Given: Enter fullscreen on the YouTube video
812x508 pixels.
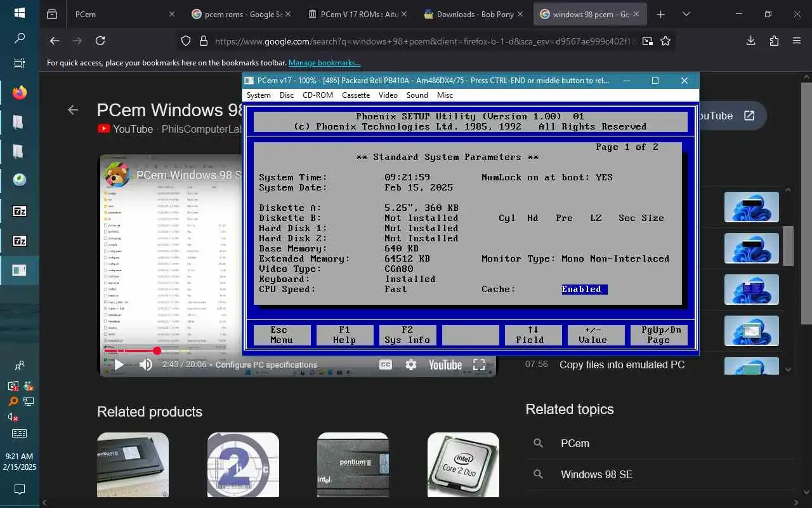Looking at the screenshot, I should pyautogui.click(x=479, y=364).
